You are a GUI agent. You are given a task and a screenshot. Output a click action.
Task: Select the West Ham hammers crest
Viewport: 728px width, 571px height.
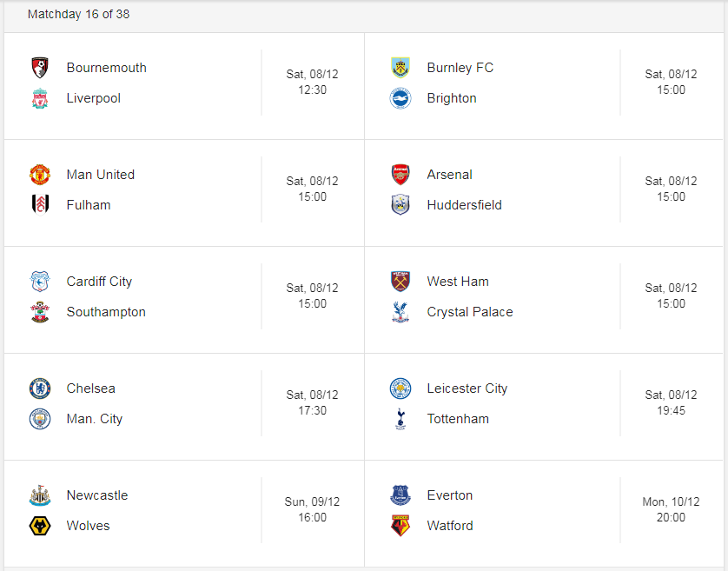pos(400,282)
